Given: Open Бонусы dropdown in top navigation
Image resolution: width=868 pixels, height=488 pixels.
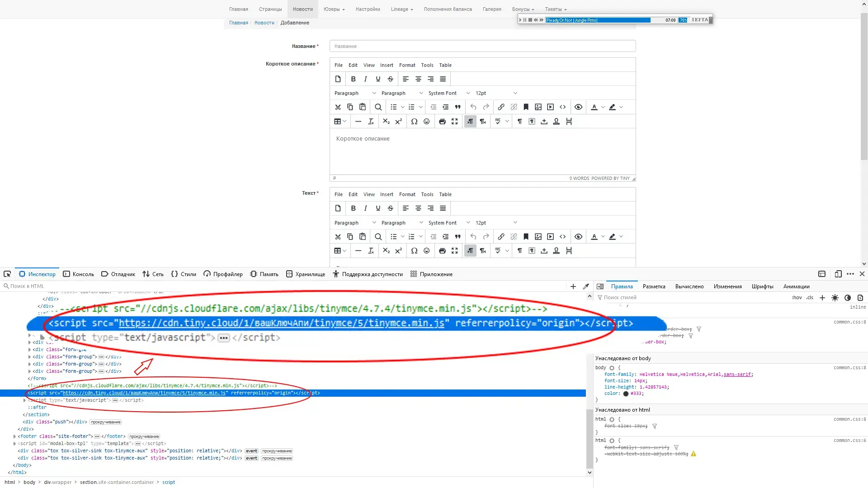Looking at the screenshot, I should (523, 9).
